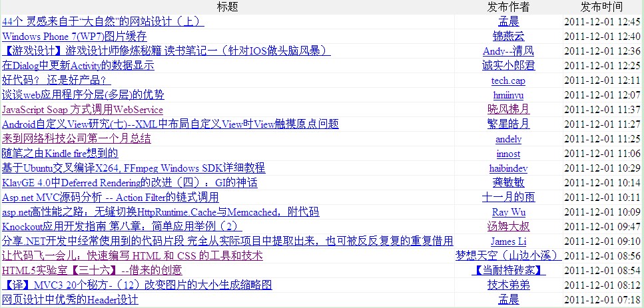The height and width of the screenshot is (308, 644).
Task: Click the '标题' column header
Action: (x=227, y=7)
